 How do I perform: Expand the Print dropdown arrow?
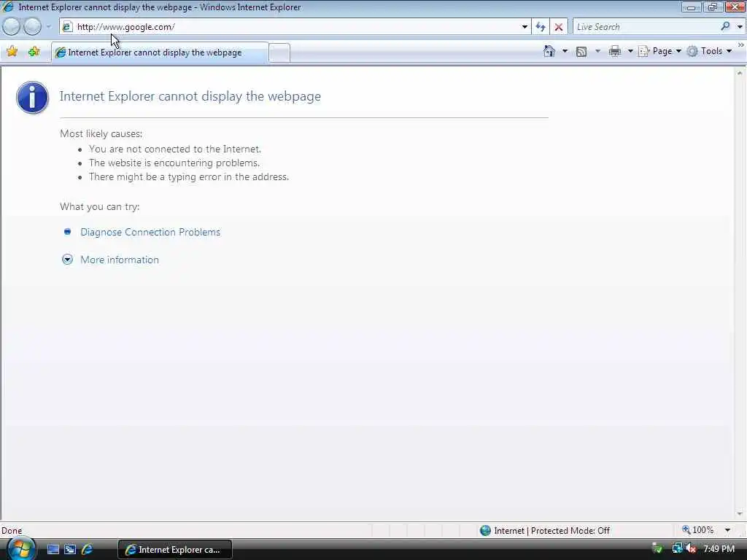point(630,51)
